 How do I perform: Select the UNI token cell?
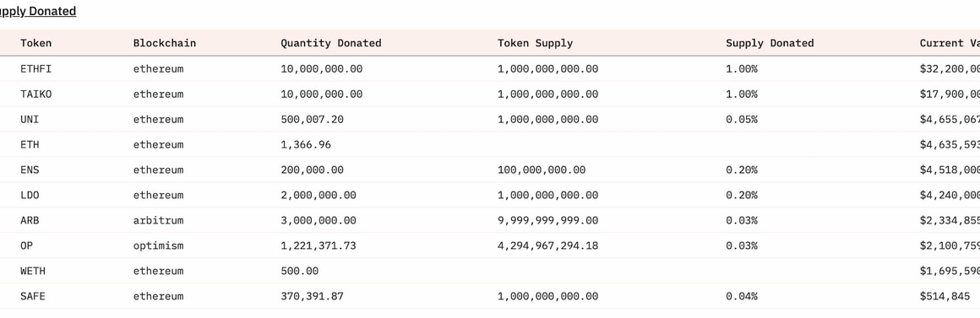[x=30, y=119]
